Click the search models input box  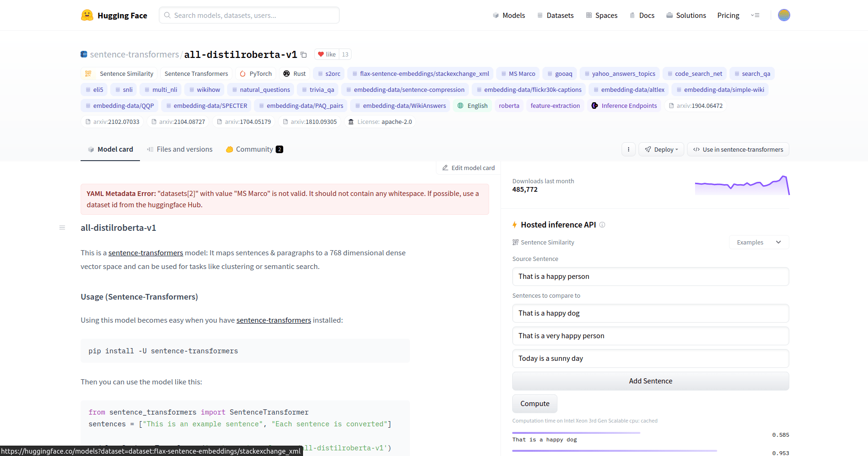point(249,16)
